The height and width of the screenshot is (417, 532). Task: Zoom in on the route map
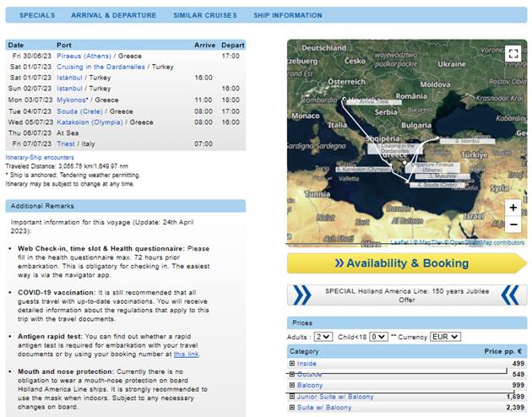coord(513,208)
